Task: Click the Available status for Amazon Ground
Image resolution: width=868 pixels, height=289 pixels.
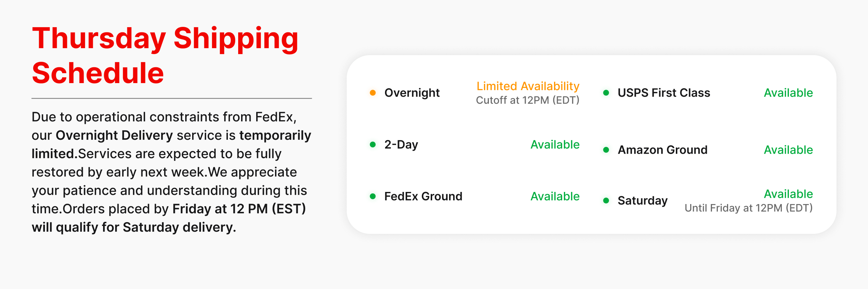Action: tap(788, 150)
